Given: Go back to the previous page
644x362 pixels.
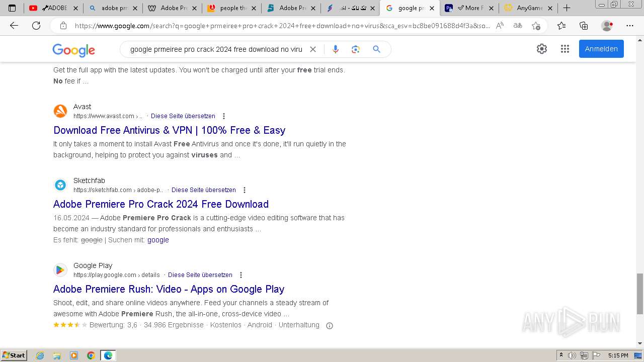Looking at the screenshot, I should (x=14, y=26).
